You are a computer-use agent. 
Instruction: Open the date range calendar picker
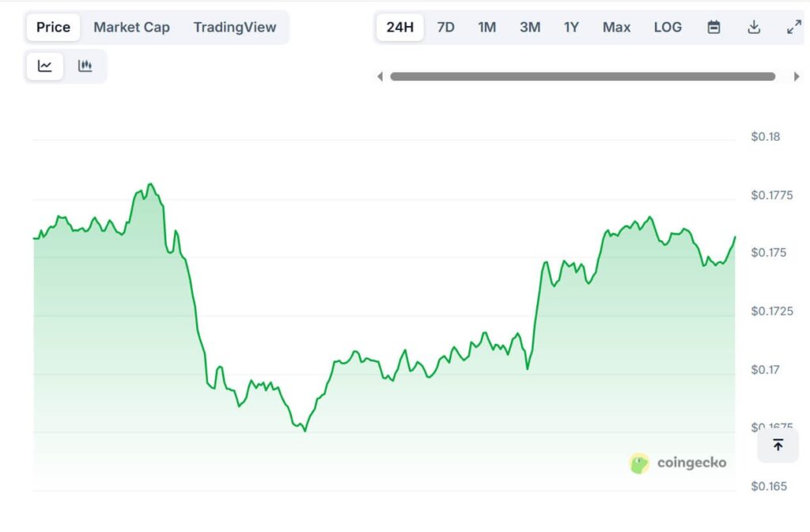(713, 26)
